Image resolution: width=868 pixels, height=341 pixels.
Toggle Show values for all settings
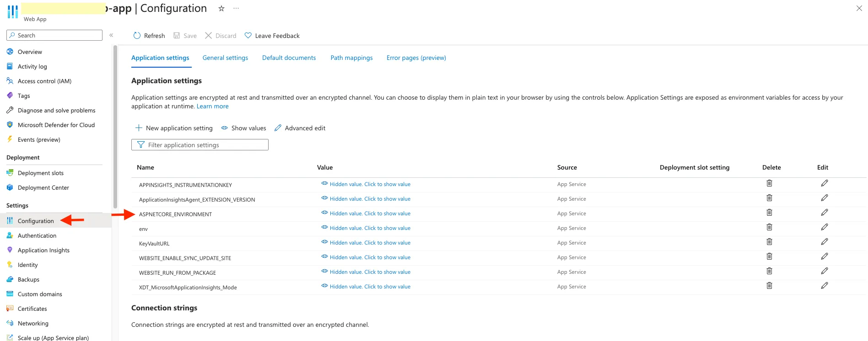click(x=243, y=128)
